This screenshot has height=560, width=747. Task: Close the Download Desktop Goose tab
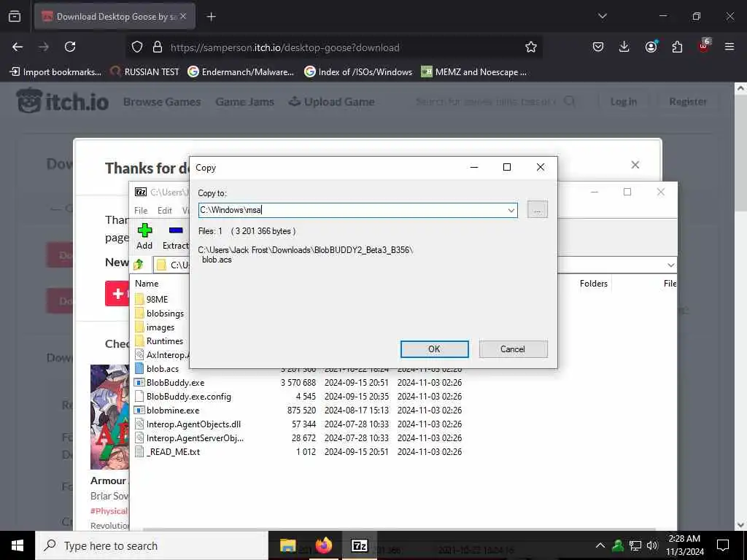(183, 16)
